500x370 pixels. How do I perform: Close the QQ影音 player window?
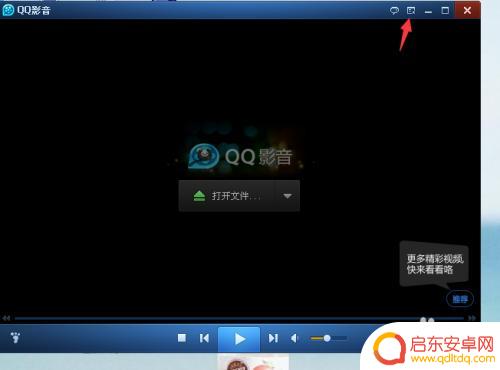(x=467, y=10)
